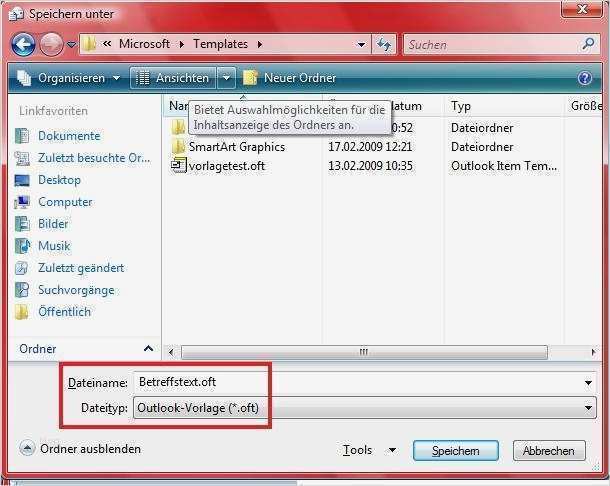Open Dokumente in the favorites list

pos(69,136)
